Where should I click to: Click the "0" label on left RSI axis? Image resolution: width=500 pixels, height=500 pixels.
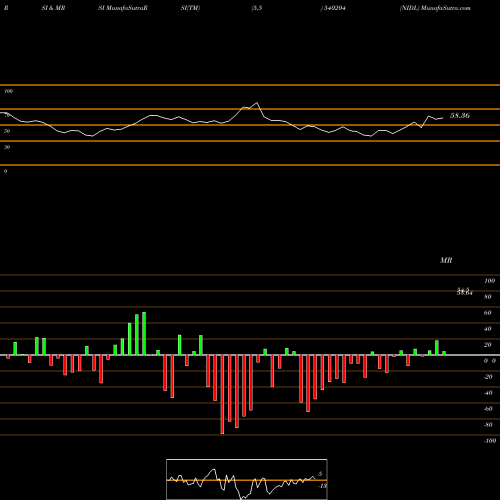point(6,171)
